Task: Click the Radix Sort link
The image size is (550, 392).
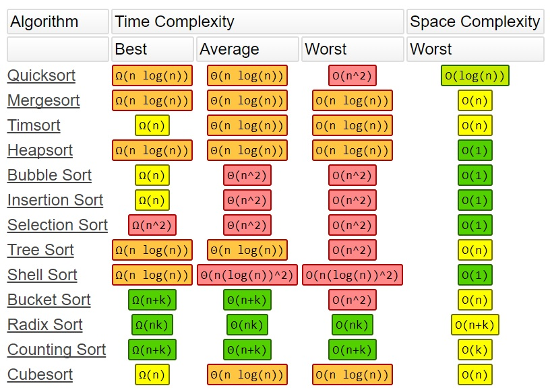Action: (45, 325)
